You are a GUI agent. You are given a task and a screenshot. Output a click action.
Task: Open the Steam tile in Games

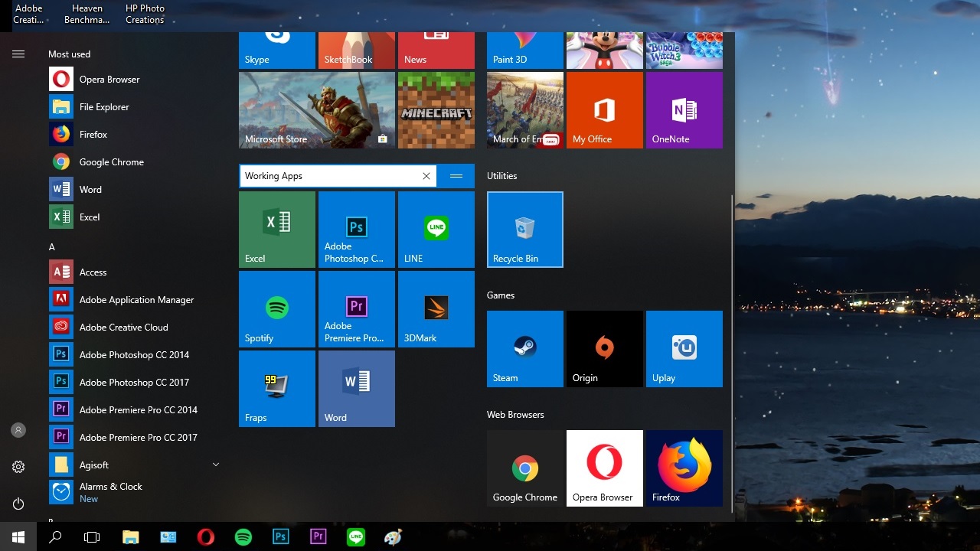click(524, 349)
